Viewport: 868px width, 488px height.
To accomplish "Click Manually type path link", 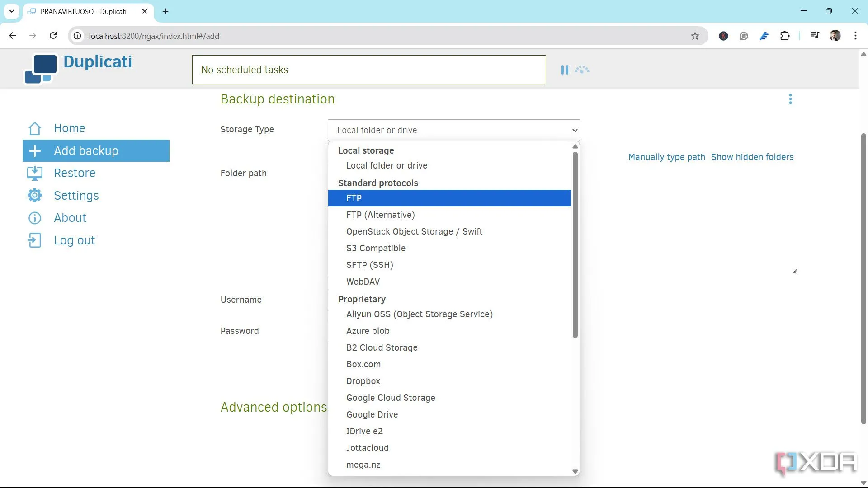I will click(666, 157).
